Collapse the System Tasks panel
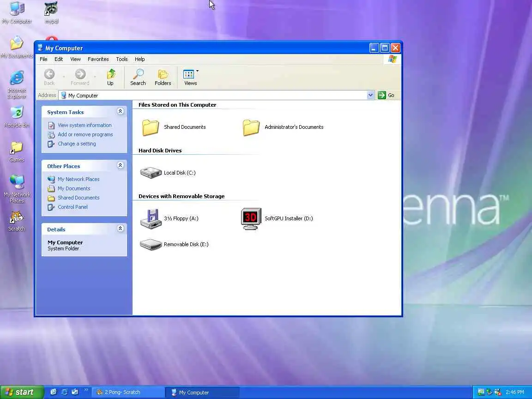 [x=120, y=111]
